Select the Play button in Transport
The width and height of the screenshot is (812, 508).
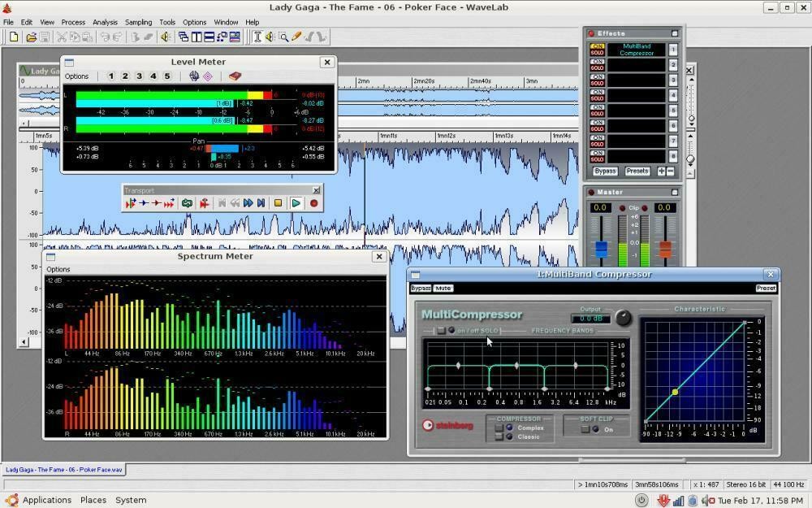296,203
